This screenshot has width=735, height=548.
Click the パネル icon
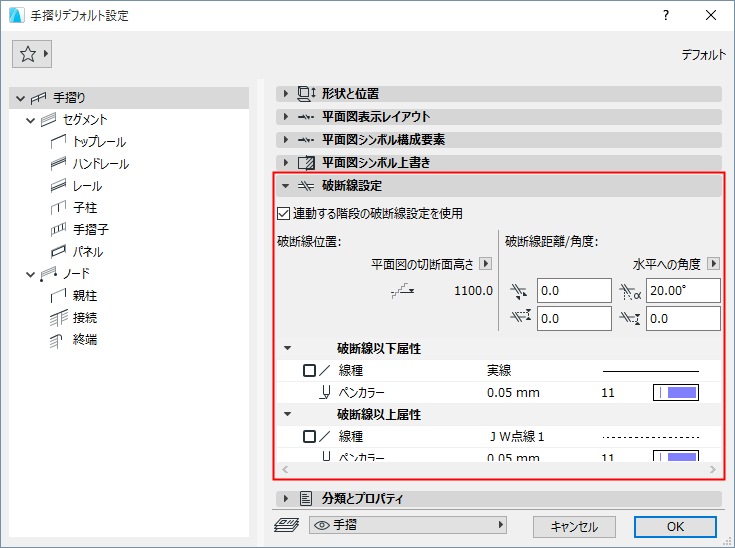[x=58, y=251]
